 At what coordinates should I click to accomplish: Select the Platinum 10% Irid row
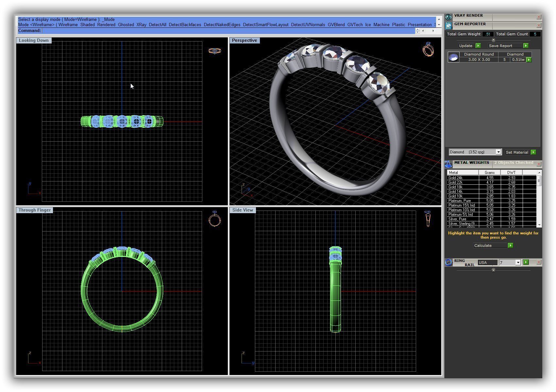point(492,210)
